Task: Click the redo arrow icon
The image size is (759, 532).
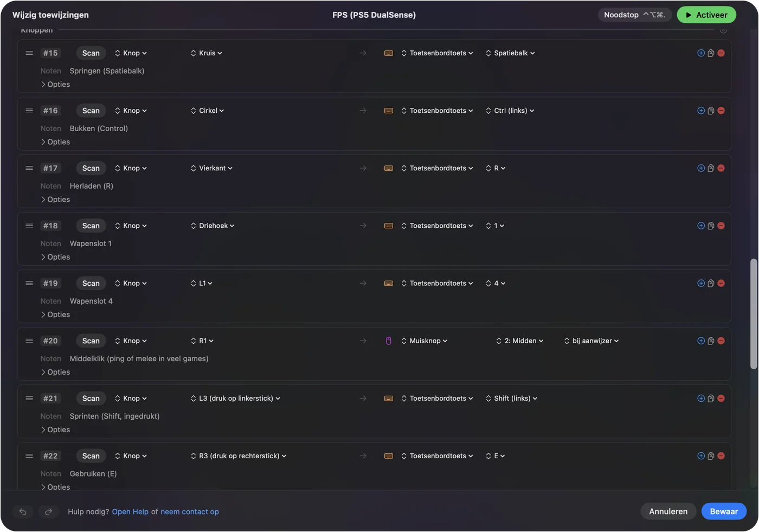Action: 48,511
